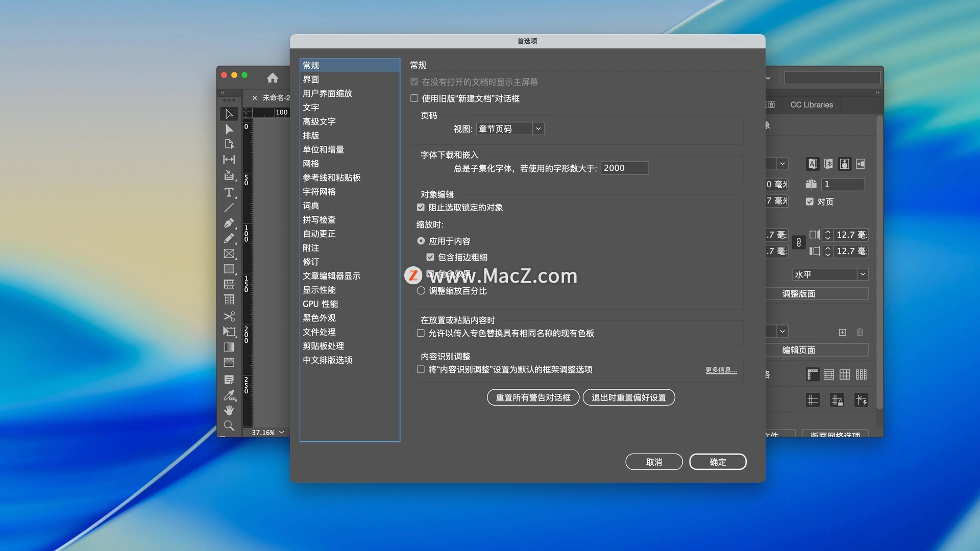Open the Chinese Composition Options category
980x551 pixels.
[x=350, y=360]
